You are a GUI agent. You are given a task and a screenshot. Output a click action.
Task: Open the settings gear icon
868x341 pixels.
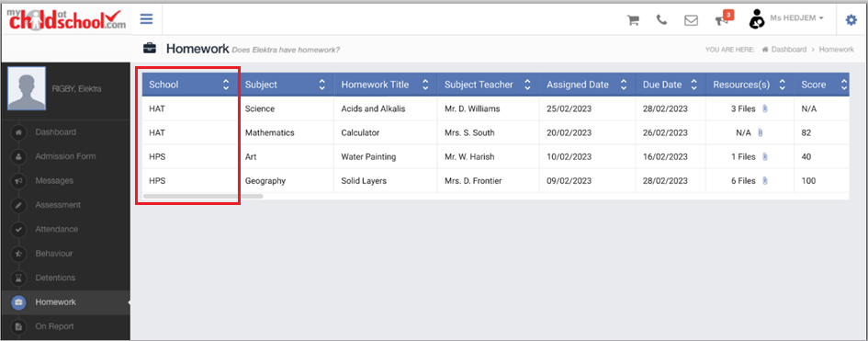(851, 20)
